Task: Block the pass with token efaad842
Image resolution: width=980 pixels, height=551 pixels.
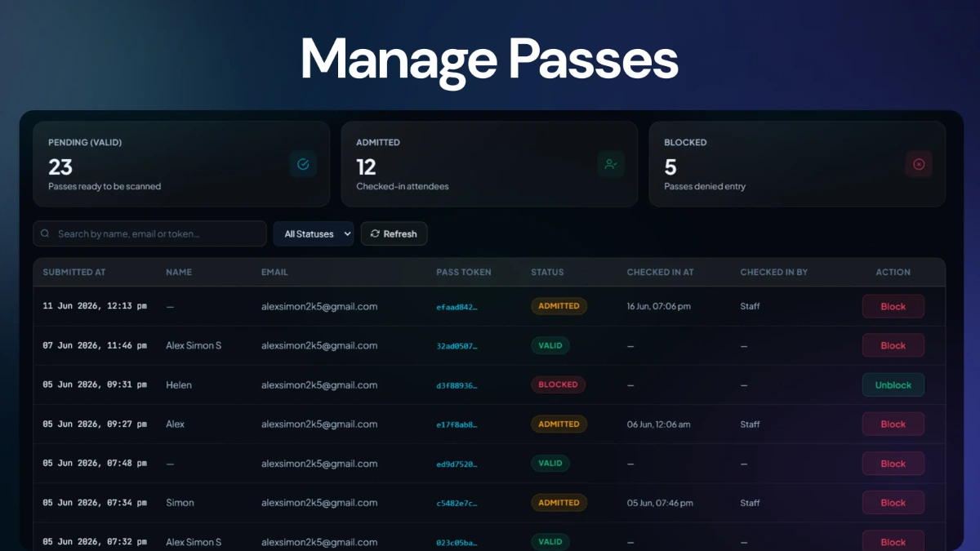Action: point(893,306)
